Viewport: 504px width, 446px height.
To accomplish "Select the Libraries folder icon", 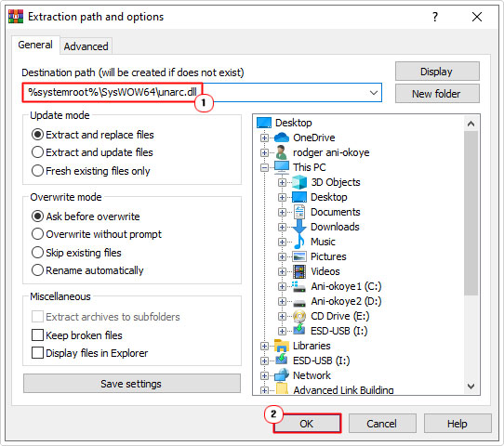I will click(282, 346).
